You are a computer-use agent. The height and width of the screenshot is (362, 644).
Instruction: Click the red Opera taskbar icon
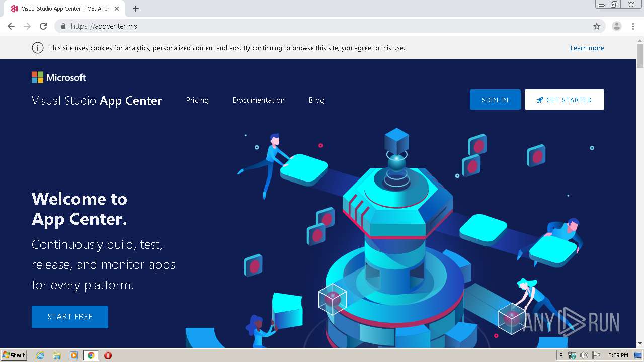(108, 355)
